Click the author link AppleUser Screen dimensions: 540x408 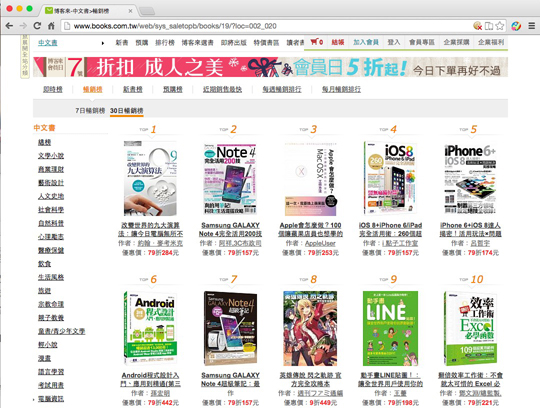coord(320,243)
